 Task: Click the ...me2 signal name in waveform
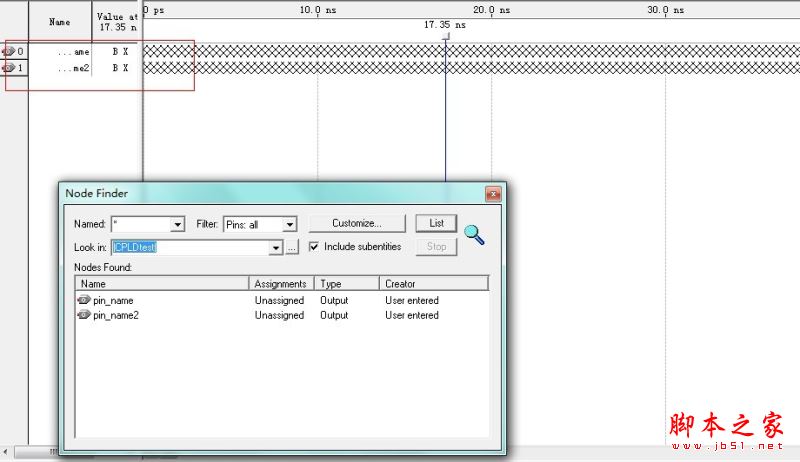point(73,68)
